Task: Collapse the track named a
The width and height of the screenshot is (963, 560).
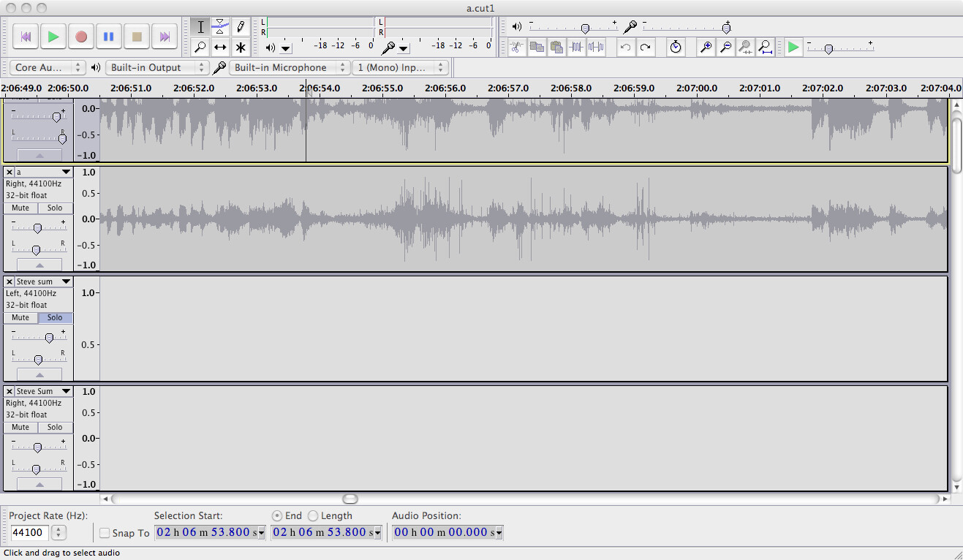Action: pyautogui.click(x=39, y=265)
